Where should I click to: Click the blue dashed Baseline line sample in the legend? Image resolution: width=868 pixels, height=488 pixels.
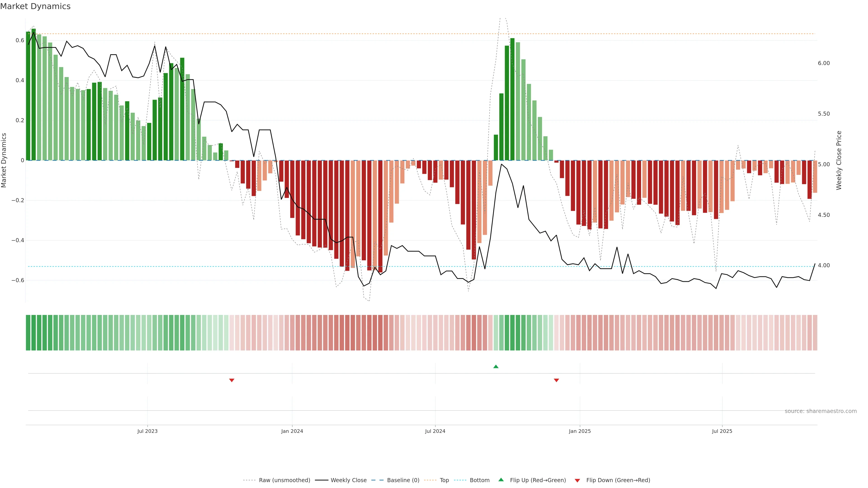point(377,480)
